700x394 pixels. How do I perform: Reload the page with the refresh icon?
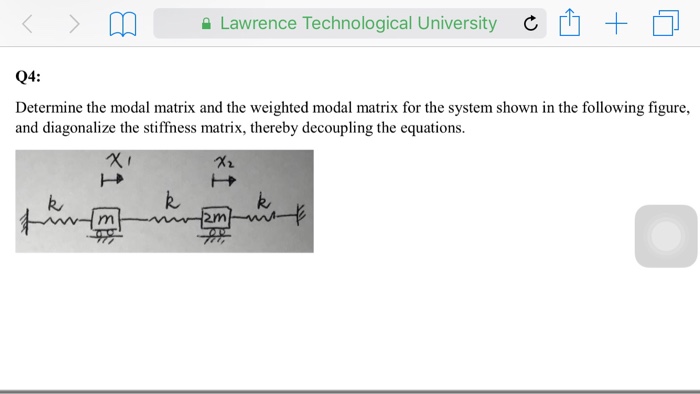click(x=530, y=23)
